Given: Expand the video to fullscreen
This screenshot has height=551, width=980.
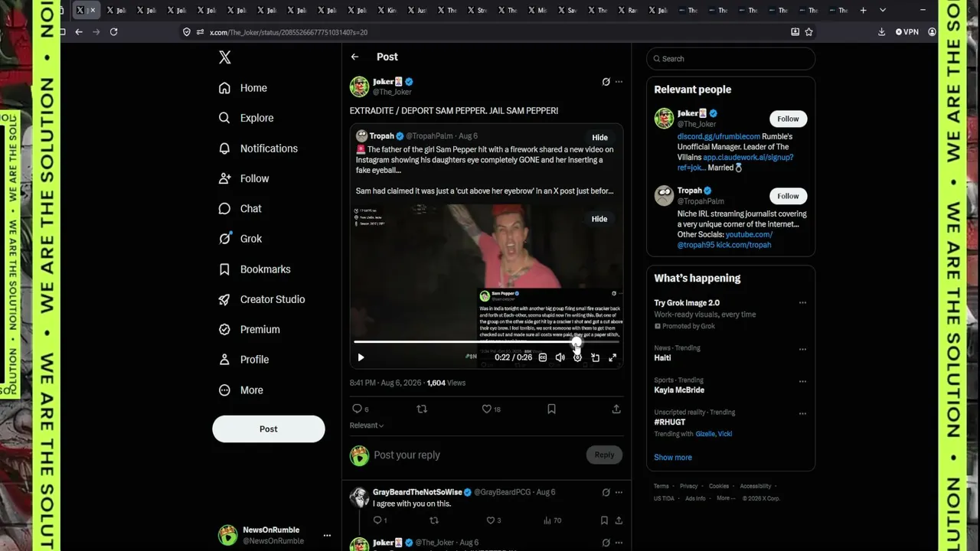Looking at the screenshot, I should tap(612, 357).
